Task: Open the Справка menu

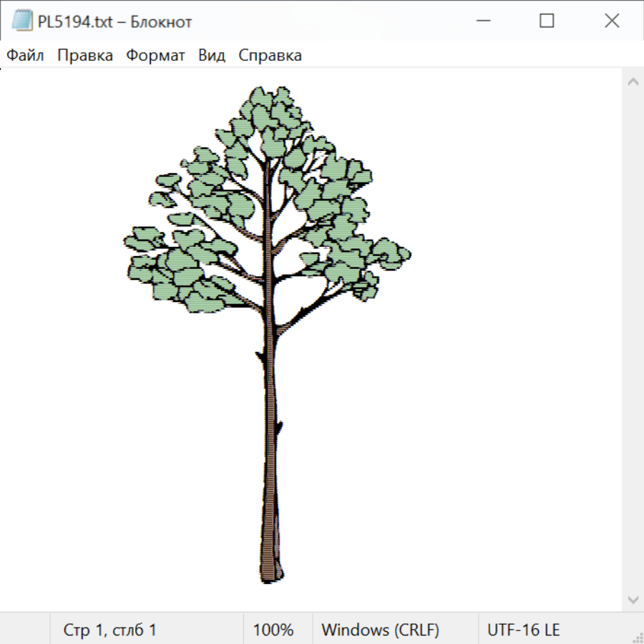Action: click(270, 56)
